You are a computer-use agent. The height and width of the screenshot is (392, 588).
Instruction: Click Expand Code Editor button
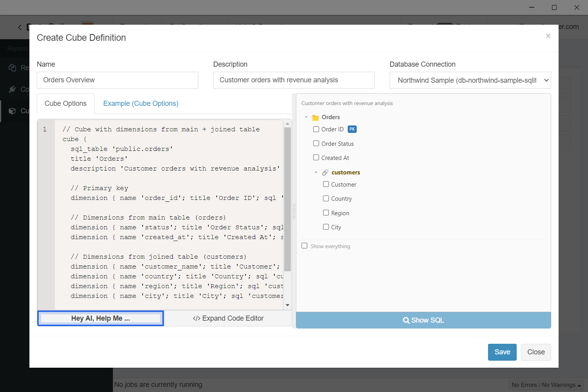coord(228,318)
